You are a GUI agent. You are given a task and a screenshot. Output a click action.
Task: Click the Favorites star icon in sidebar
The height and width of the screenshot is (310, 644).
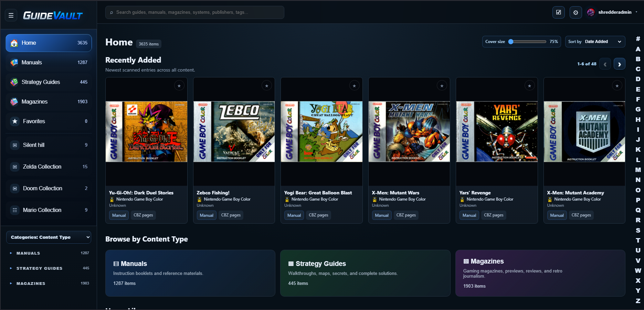15,121
